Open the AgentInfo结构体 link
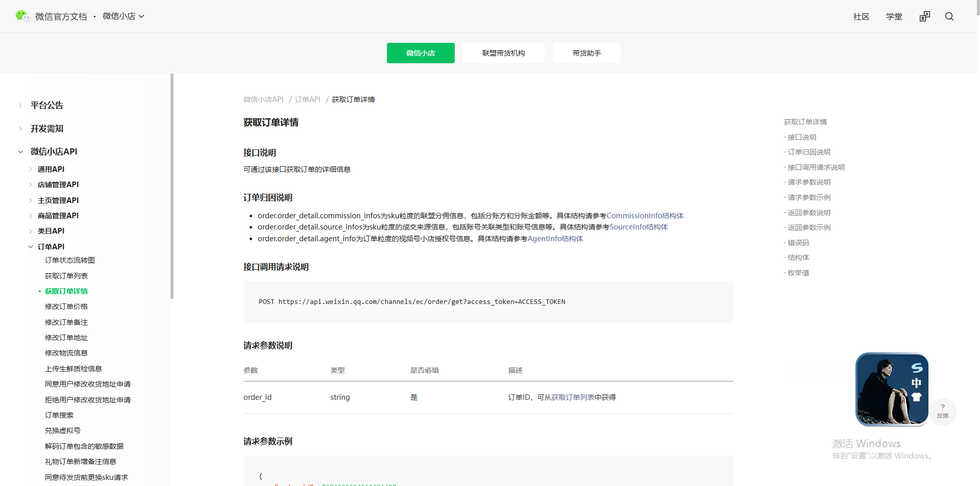 pyautogui.click(x=555, y=239)
